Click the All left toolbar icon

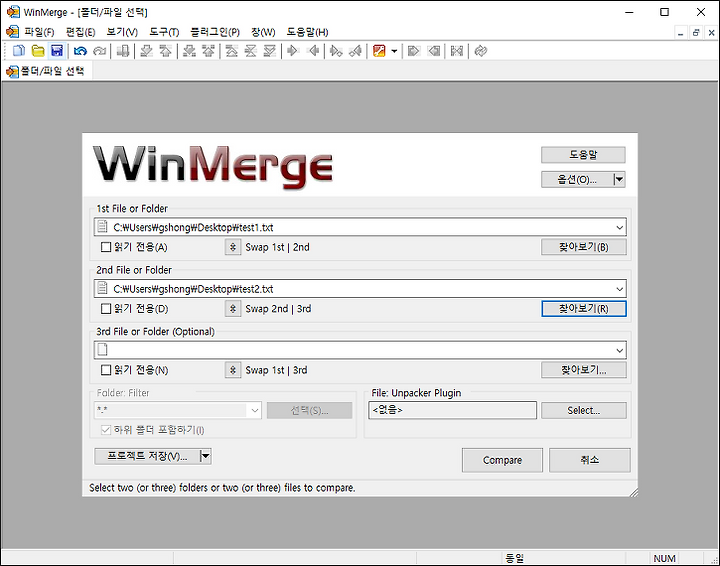click(x=433, y=51)
